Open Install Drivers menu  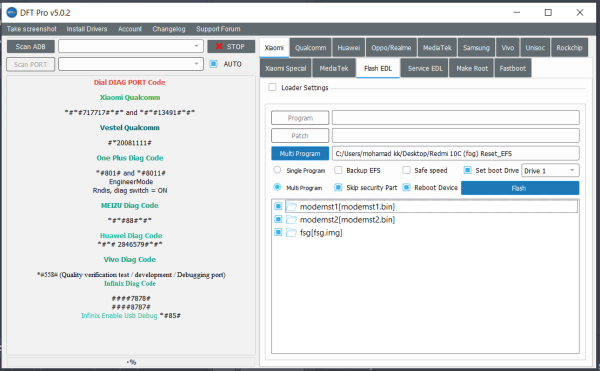tap(87, 29)
